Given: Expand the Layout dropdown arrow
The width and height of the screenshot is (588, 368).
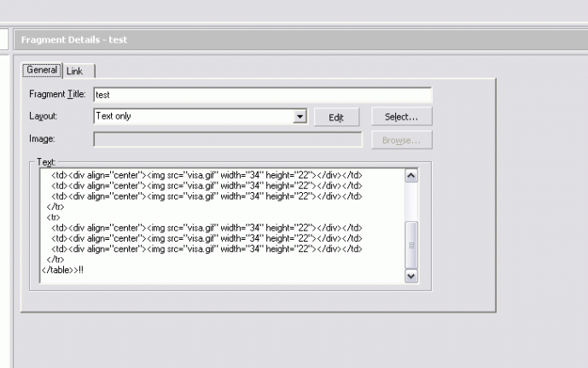Looking at the screenshot, I should click(x=300, y=116).
